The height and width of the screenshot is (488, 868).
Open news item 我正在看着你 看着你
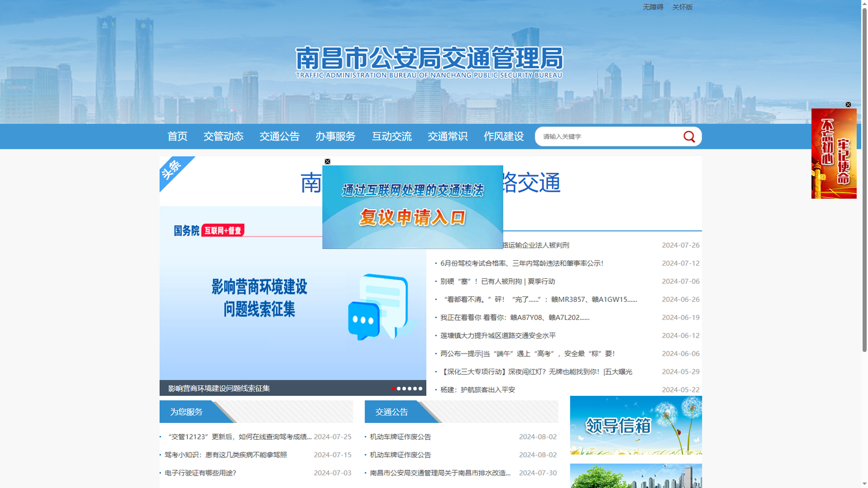[515, 318]
